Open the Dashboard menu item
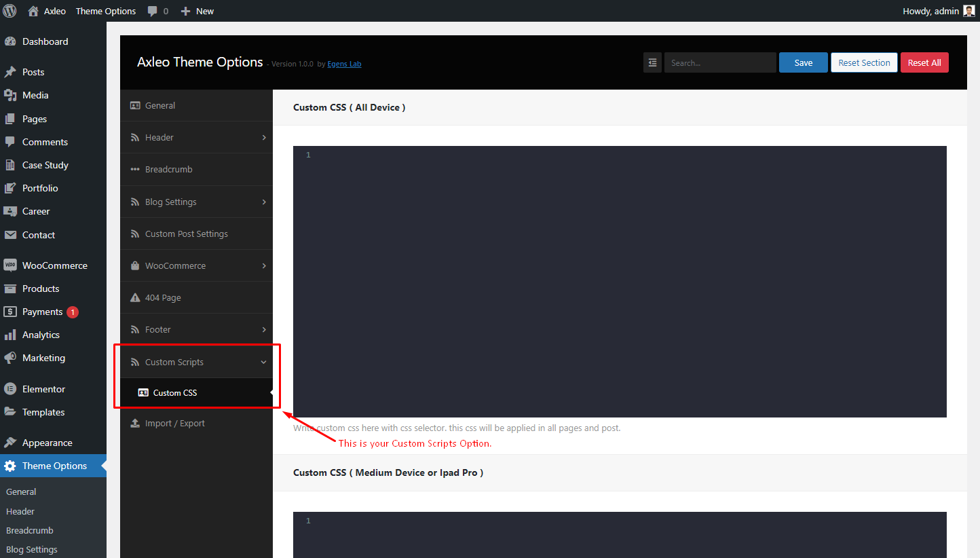Screen dimensions: 980x558 (x=53, y=41)
